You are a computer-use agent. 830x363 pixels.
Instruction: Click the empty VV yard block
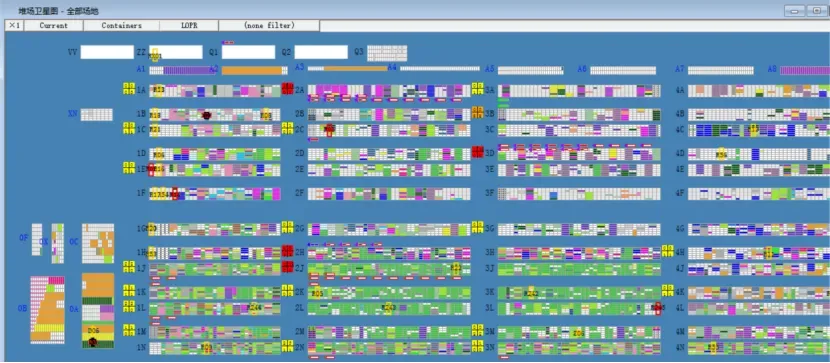click(x=107, y=52)
